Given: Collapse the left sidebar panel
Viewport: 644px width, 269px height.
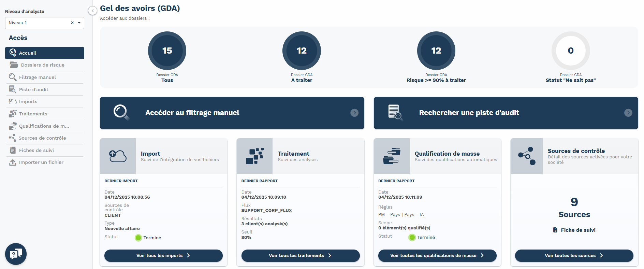Looking at the screenshot, I should click(92, 11).
